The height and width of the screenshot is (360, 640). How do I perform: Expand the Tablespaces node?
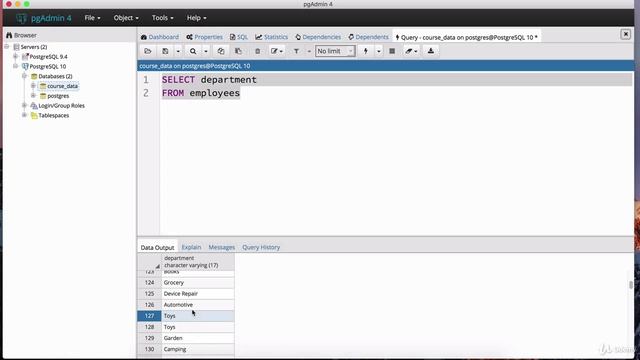(x=24, y=115)
